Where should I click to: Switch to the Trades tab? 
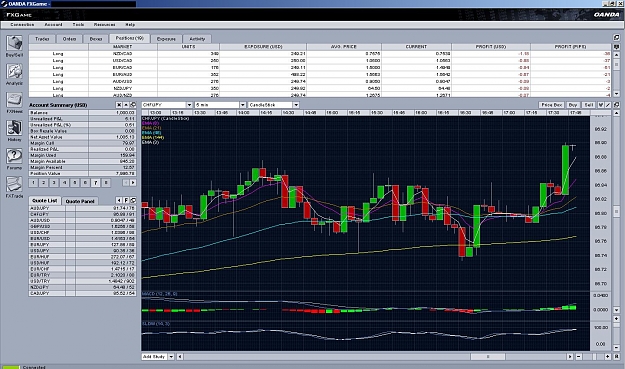point(42,39)
